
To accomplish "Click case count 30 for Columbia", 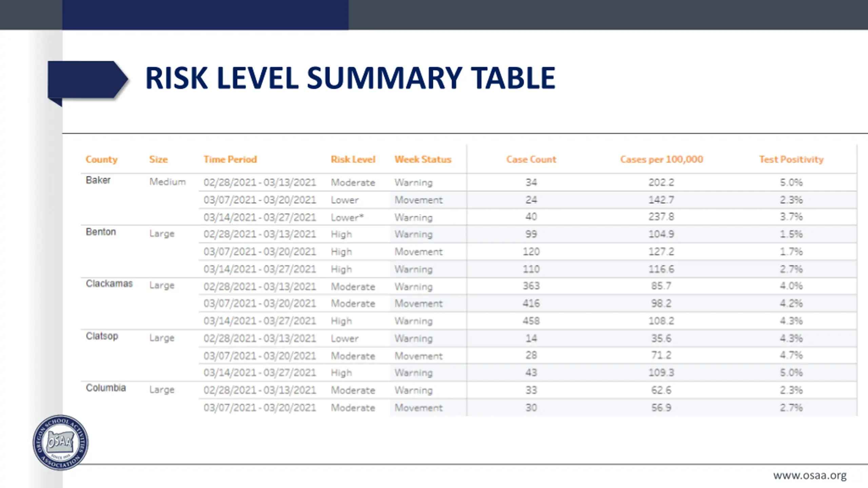I will (531, 408).
